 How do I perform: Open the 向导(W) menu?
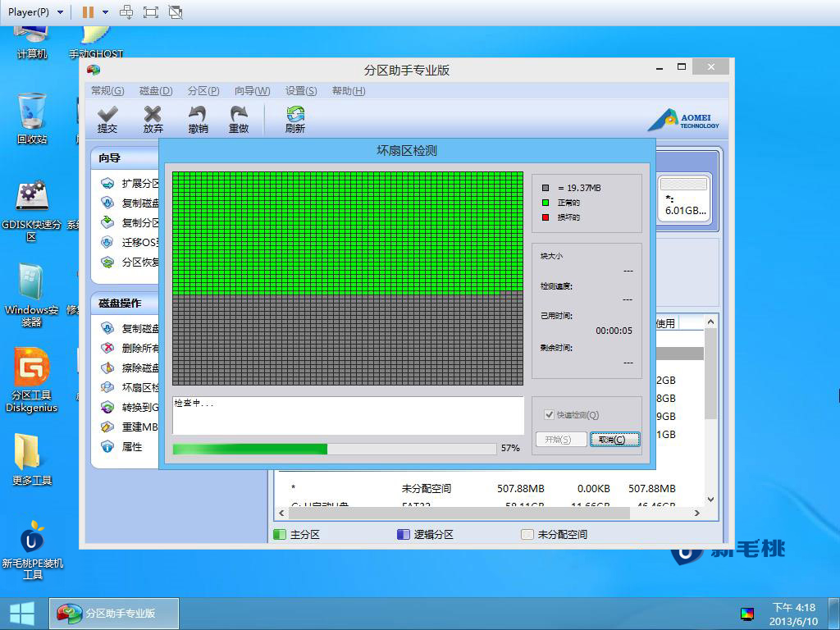coord(253,91)
